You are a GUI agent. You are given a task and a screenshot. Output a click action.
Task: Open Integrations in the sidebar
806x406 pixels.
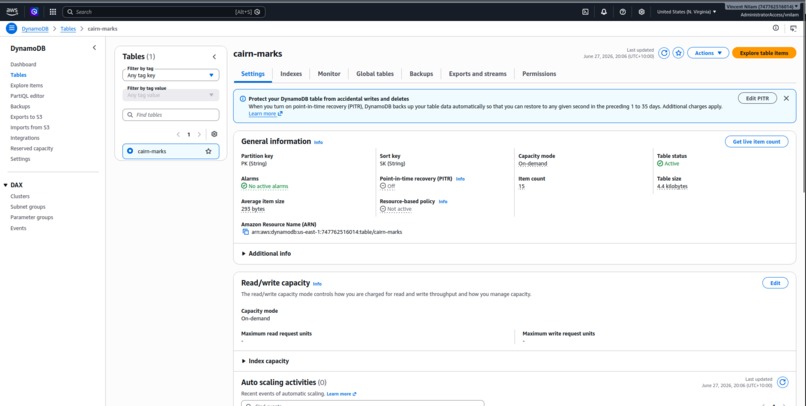coord(25,138)
